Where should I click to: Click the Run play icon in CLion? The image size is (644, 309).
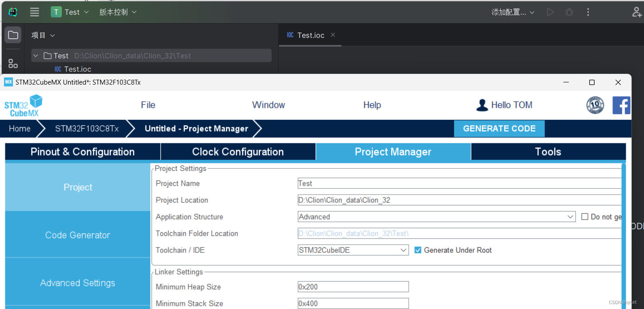pyautogui.click(x=551, y=12)
